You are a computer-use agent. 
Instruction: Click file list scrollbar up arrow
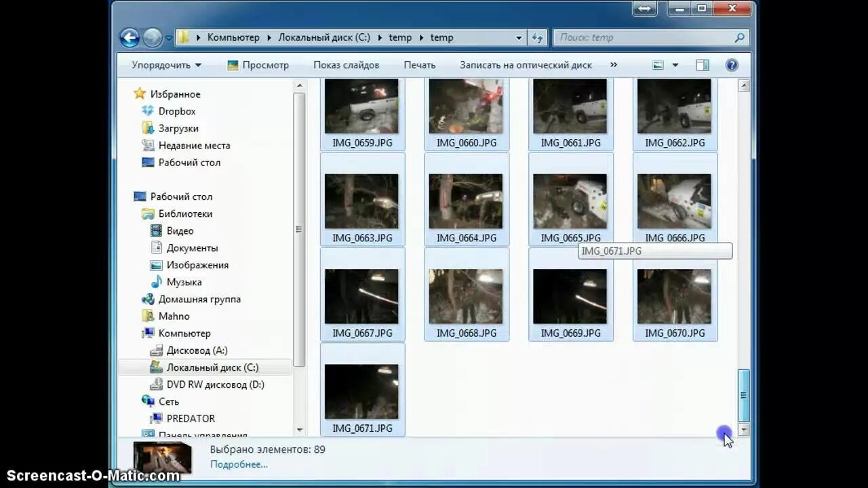pyautogui.click(x=743, y=86)
